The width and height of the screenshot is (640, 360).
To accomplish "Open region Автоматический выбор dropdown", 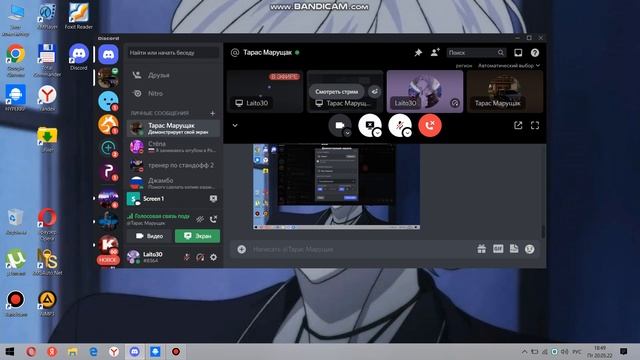I will coord(509,65).
